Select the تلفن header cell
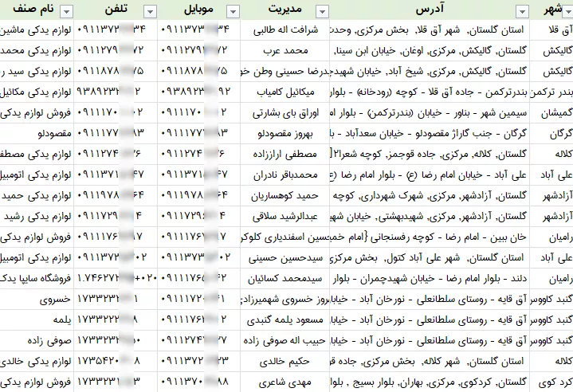The width and height of the screenshot is (573, 392). (116, 9)
